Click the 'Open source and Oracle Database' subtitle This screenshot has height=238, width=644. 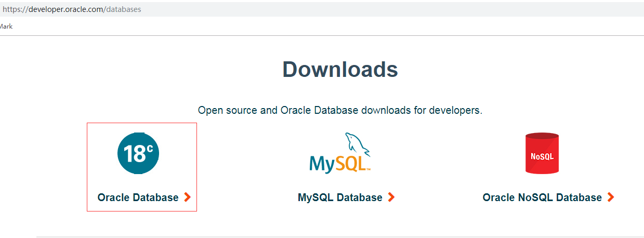(278, 111)
